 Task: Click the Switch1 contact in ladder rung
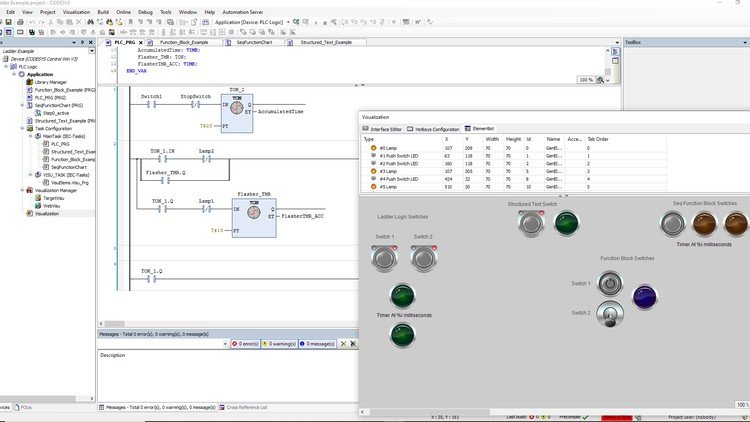click(151, 104)
